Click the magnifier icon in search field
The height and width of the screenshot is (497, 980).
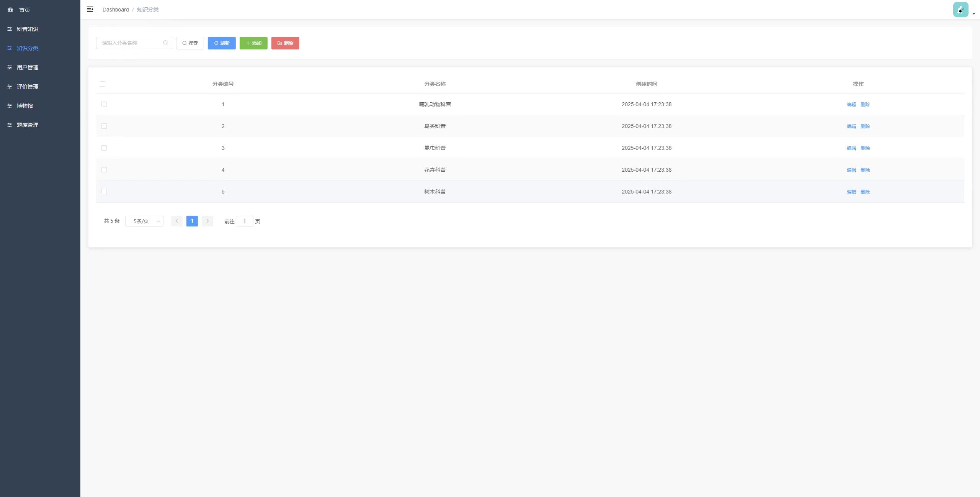[165, 43]
